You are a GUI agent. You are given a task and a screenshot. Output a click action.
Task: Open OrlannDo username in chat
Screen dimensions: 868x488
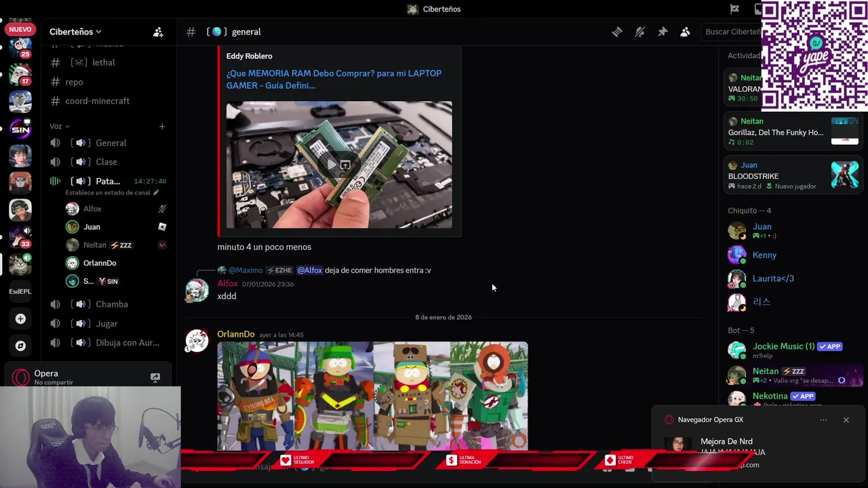236,334
